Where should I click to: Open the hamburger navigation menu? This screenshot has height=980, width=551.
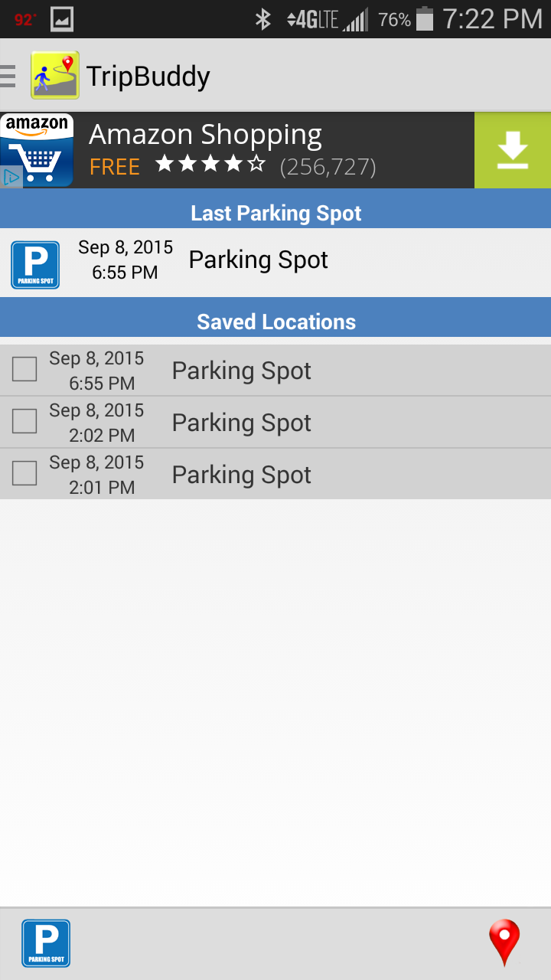click(8, 76)
